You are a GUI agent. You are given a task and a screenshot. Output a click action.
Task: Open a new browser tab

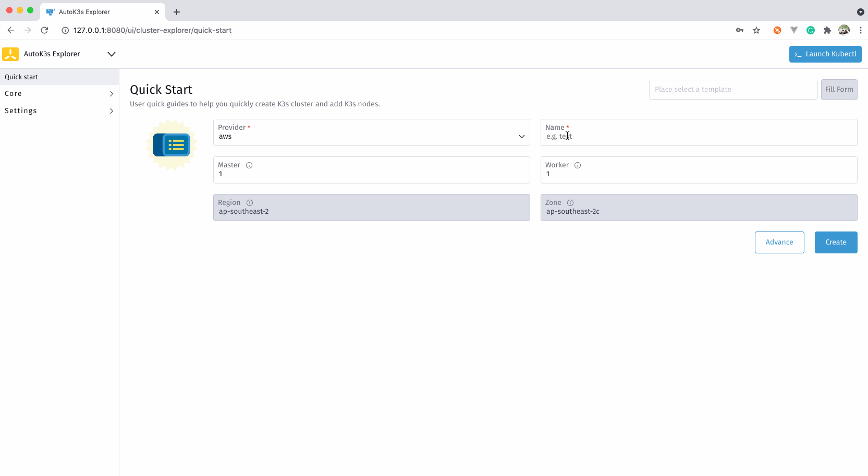click(x=177, y=12)
